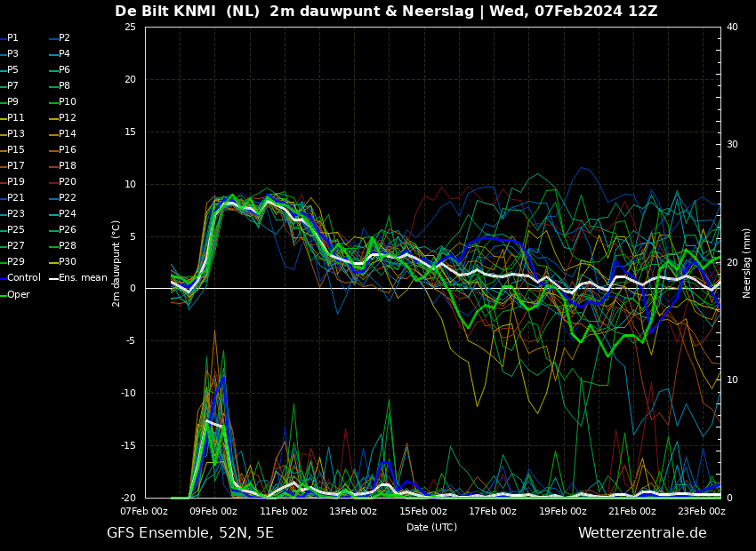
Task: Click the P30 legend entry
Action: click(x=63, y=261)
